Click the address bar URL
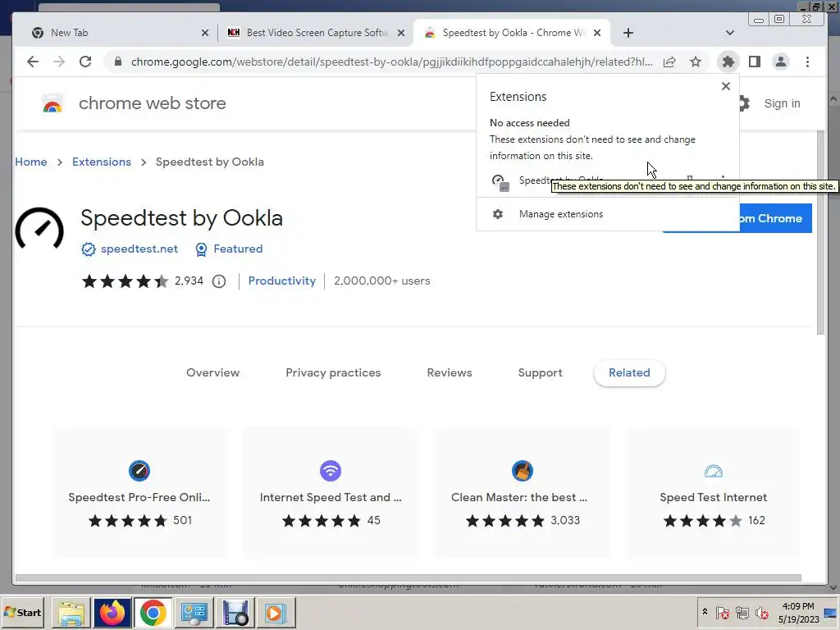Screen dimensions: 840x630 coord(391,62)
